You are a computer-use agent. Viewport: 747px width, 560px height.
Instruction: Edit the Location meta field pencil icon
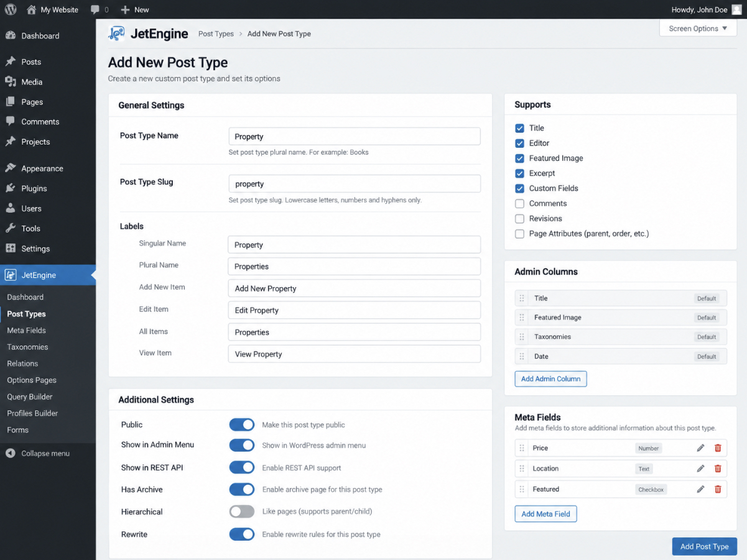tap(700, 469)
